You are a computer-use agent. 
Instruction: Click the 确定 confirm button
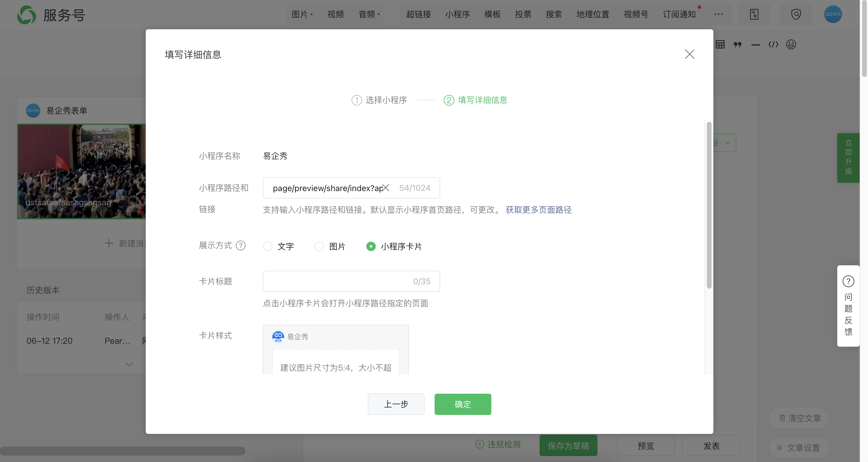pyautogui.click(x=462, y=404)
